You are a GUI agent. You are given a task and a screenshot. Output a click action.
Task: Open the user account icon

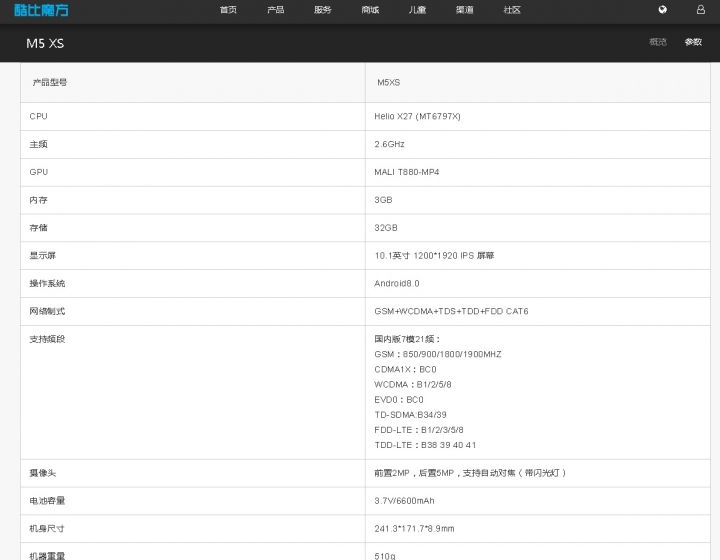[700, 10]
